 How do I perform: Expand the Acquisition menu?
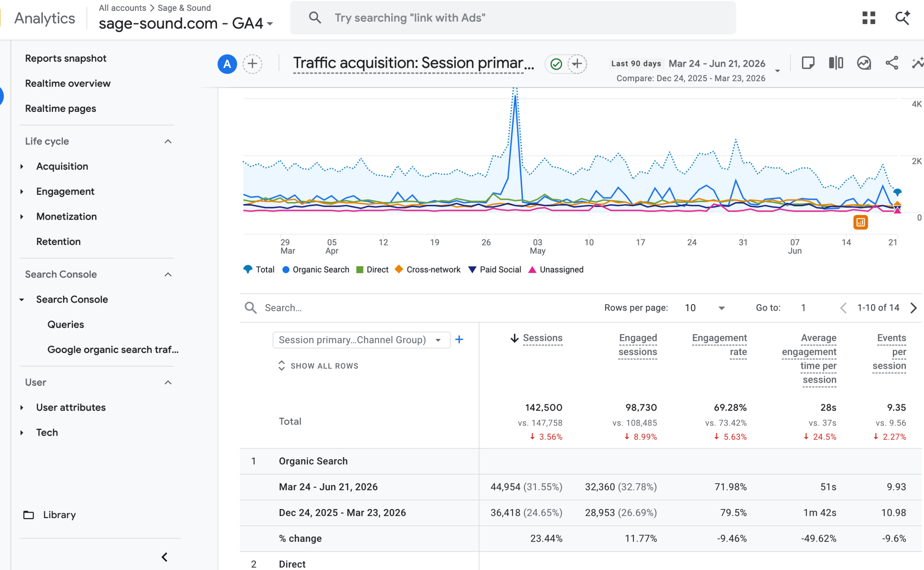click(x=22, y=166)
